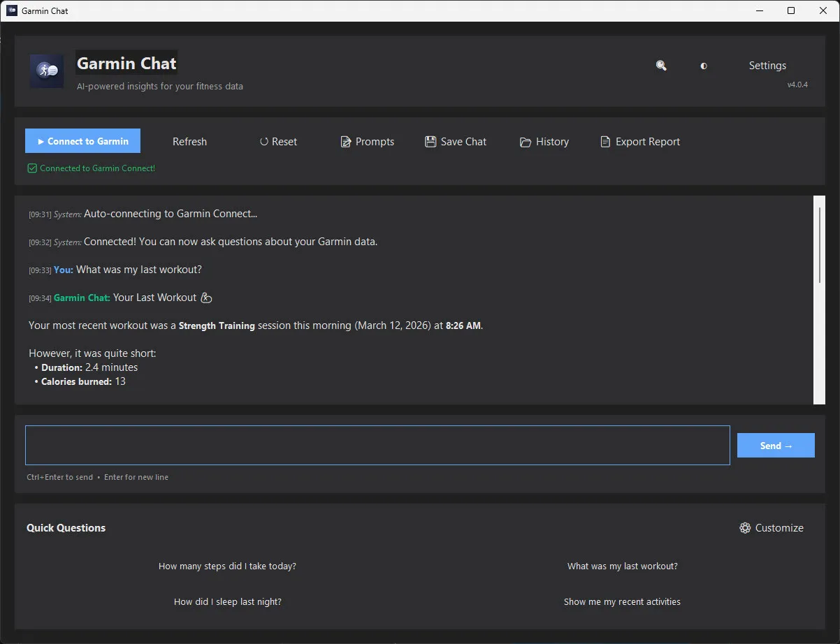Reset the chat conversation
Screen dimensions: 840x644
click(x=278, y=142)
